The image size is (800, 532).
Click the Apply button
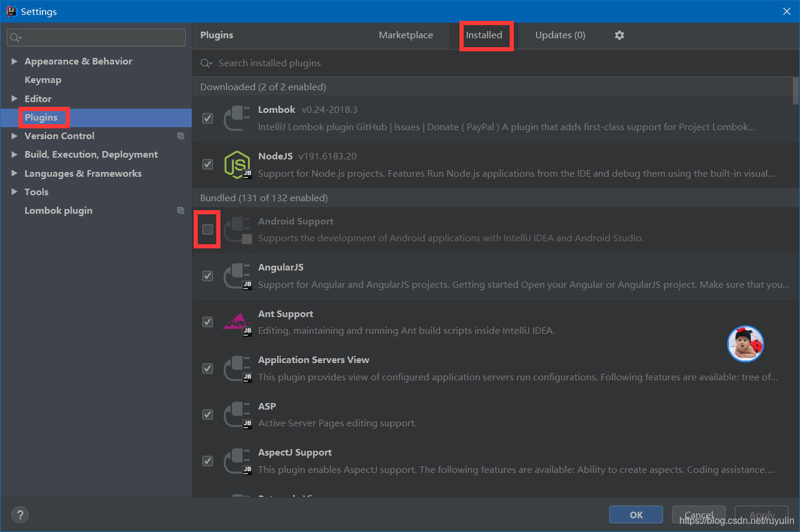[x=762, y=515]
